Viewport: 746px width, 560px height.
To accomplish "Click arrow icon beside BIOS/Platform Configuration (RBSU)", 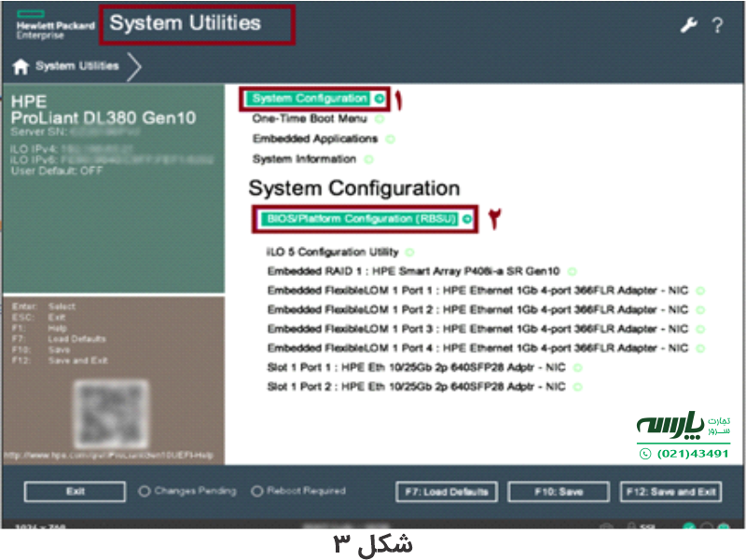I will click(x=467, y=219).
